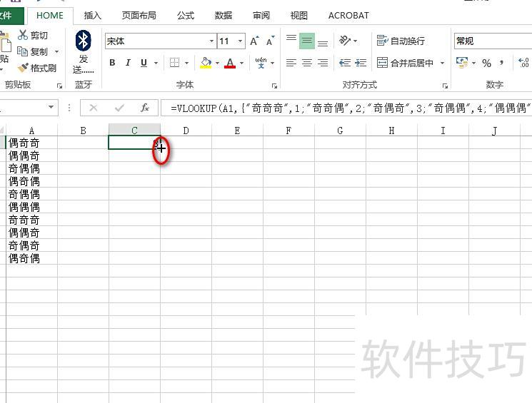Open borders dropdown arrow

coord(186,63)
